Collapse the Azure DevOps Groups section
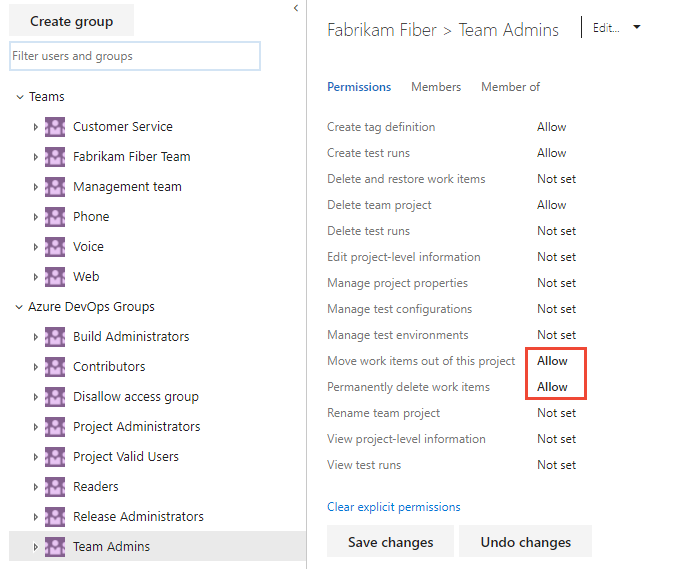 tap(19, 307)
